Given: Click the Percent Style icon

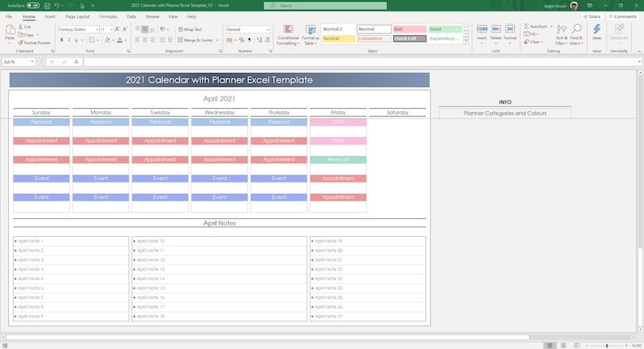Looking at the screenshot, I should pos(242,41).
